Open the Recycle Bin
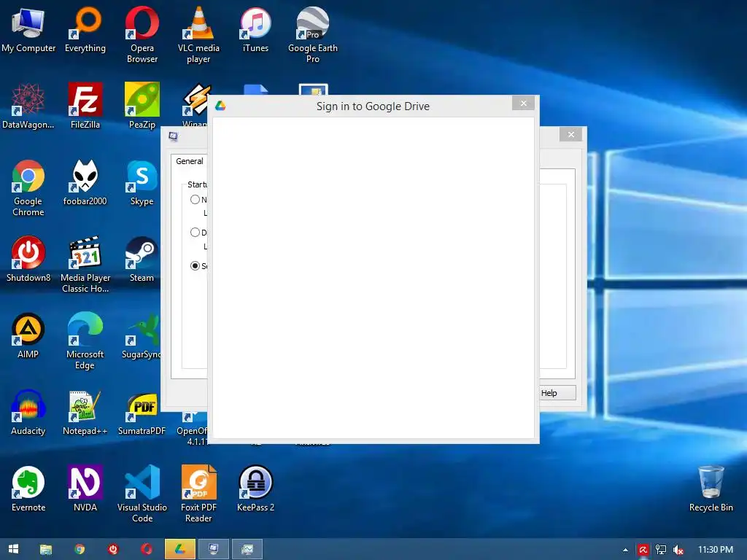 711,489
